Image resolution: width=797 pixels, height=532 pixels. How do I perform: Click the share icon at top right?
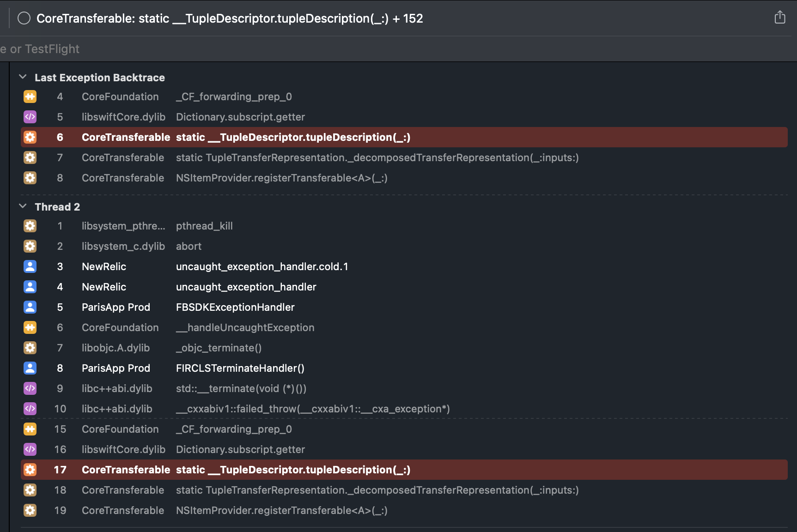point(779,18)
